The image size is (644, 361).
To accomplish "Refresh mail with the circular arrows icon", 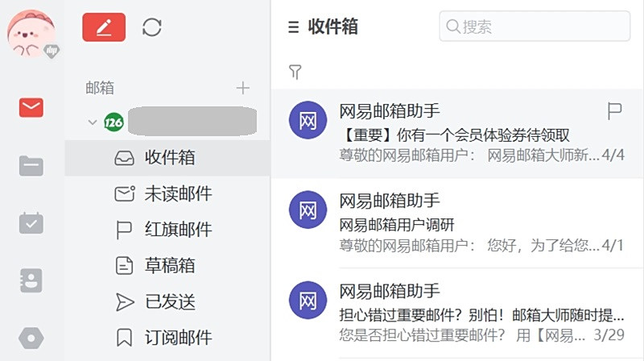I will click(151, 27).
